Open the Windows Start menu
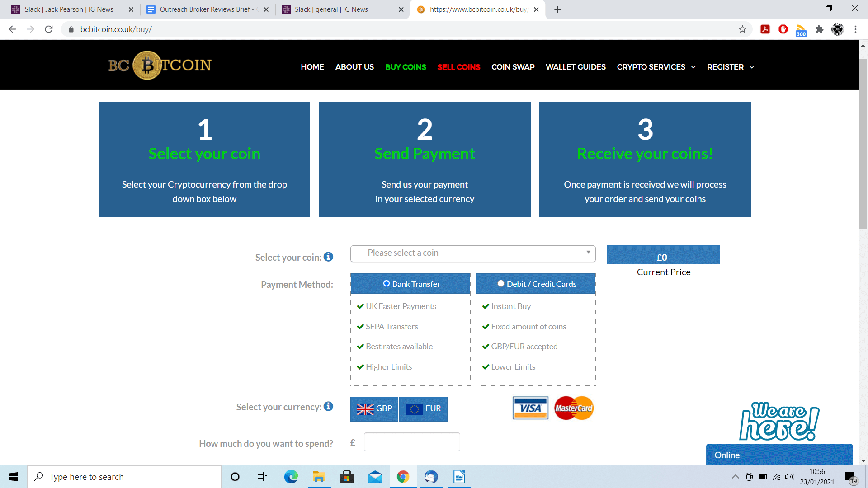Screen dimensions: 868x488 coord(14,477)
